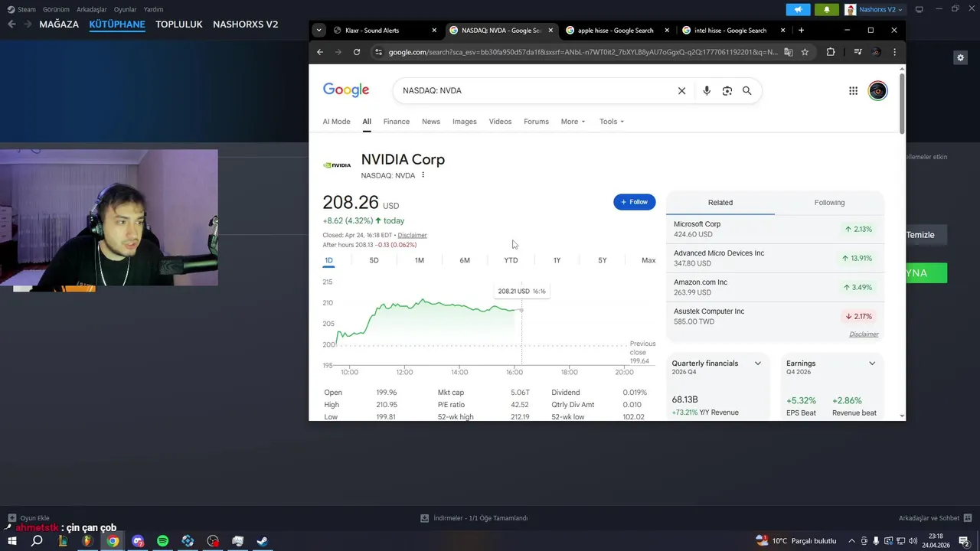This screenshot has height=551, width=980.
Task: Open Amazon.com Inc related stock
Action: [x=775, y=287]
